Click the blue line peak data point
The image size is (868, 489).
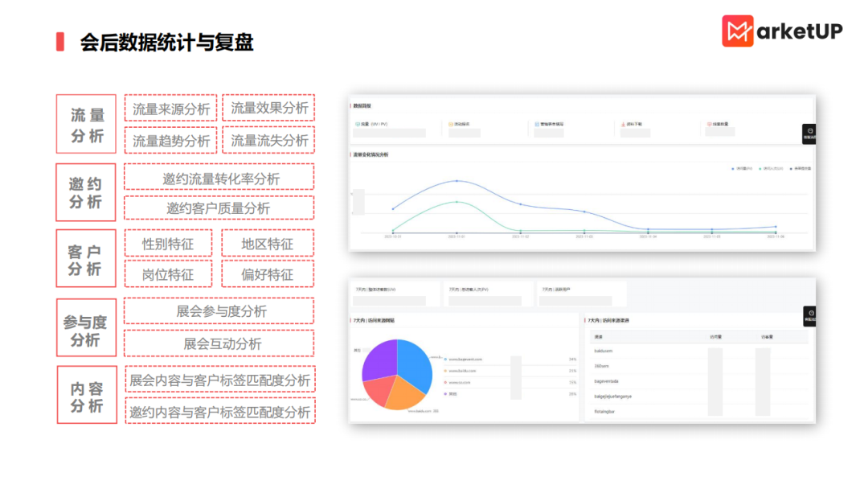tap(457, 181)
